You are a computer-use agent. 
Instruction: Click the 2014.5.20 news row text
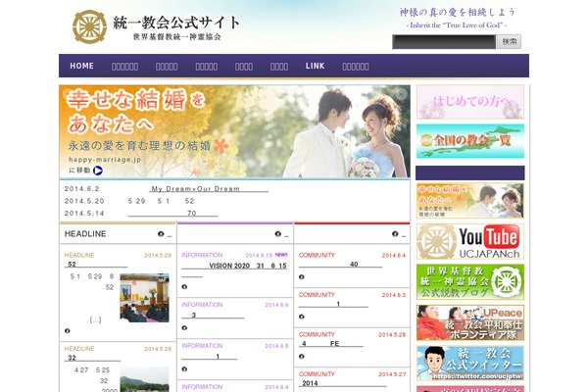pos(161,201)
